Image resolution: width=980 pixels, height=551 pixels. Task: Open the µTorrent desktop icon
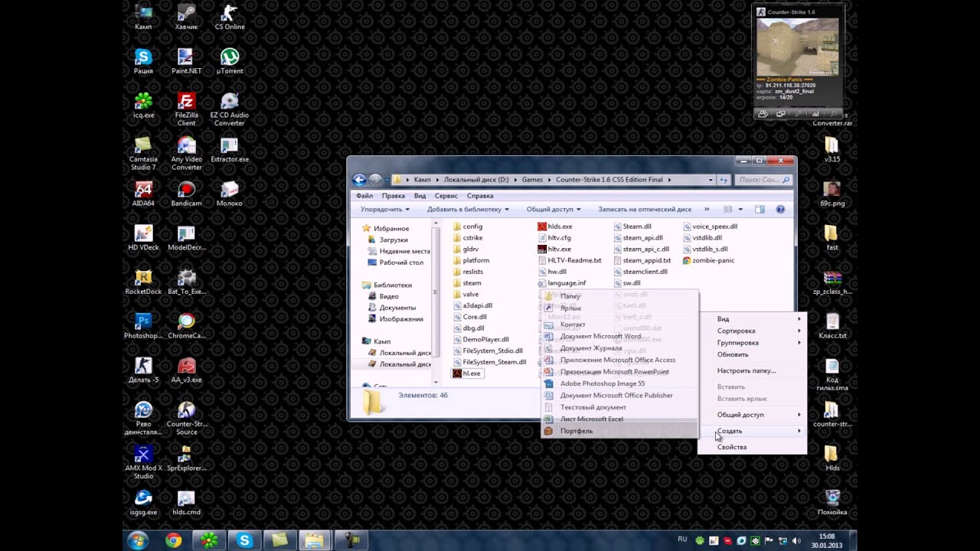229,61
